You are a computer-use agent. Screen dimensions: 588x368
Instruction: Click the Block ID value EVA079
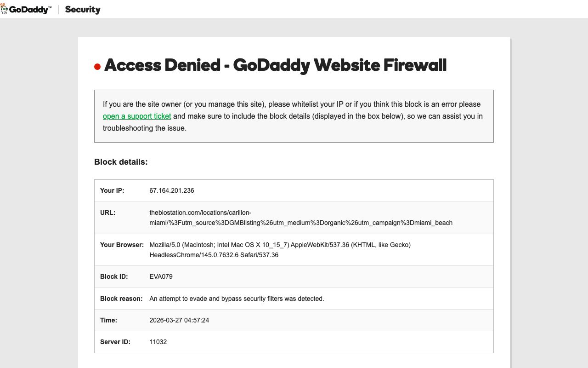161,276
